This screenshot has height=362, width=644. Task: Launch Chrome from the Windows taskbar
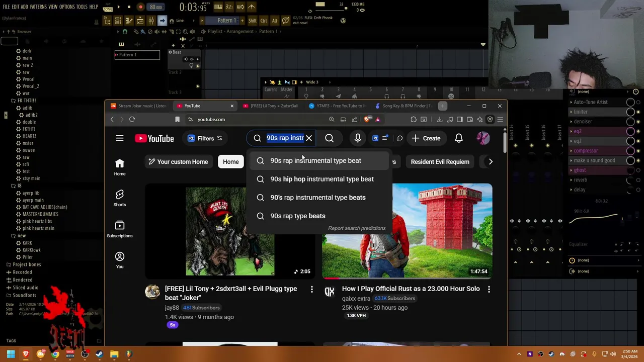point(55,354)
